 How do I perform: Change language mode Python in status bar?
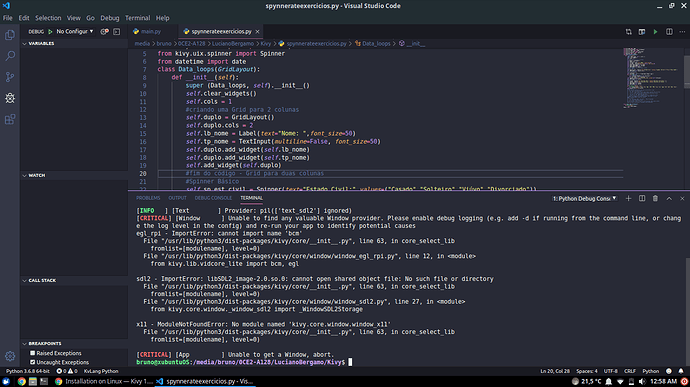click(x=650, y=371)
